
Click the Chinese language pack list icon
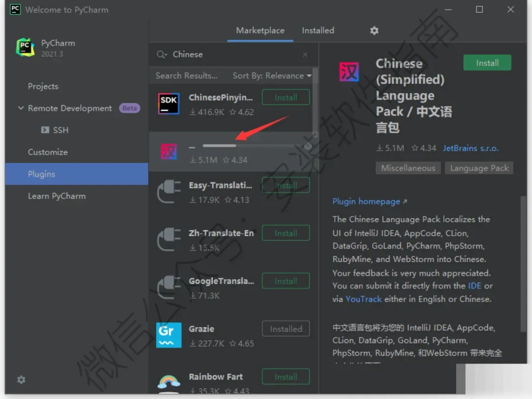point(168,151)
